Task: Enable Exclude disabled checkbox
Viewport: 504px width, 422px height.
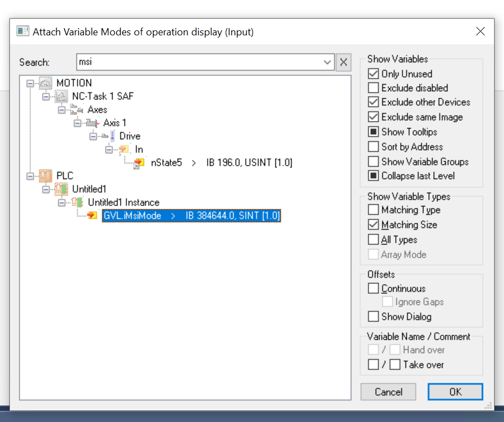Action: [x=373, y=88]
